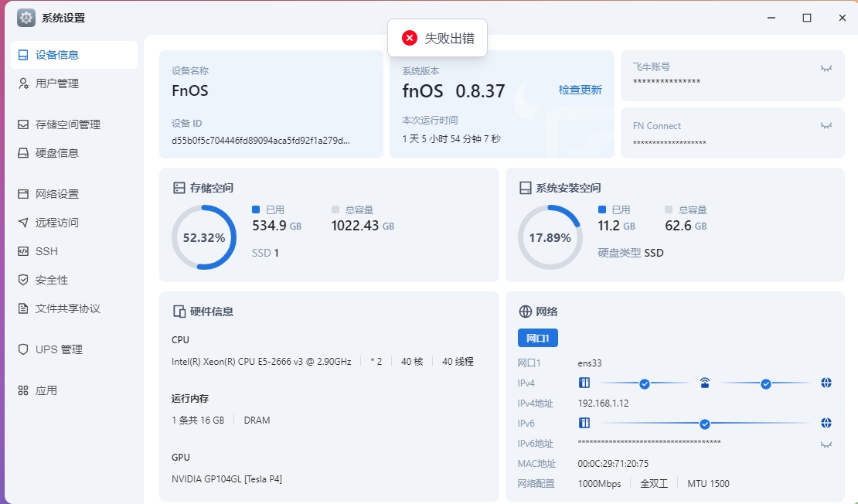
Task: Click the 17.89% system usage ring
Action: pyautogui.click(x=550, y=237)
